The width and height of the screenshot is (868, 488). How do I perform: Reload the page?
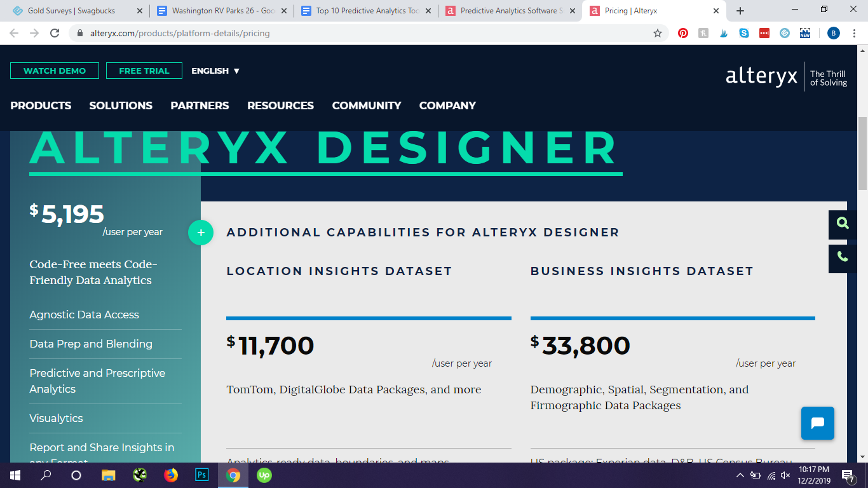coord(55,33)
